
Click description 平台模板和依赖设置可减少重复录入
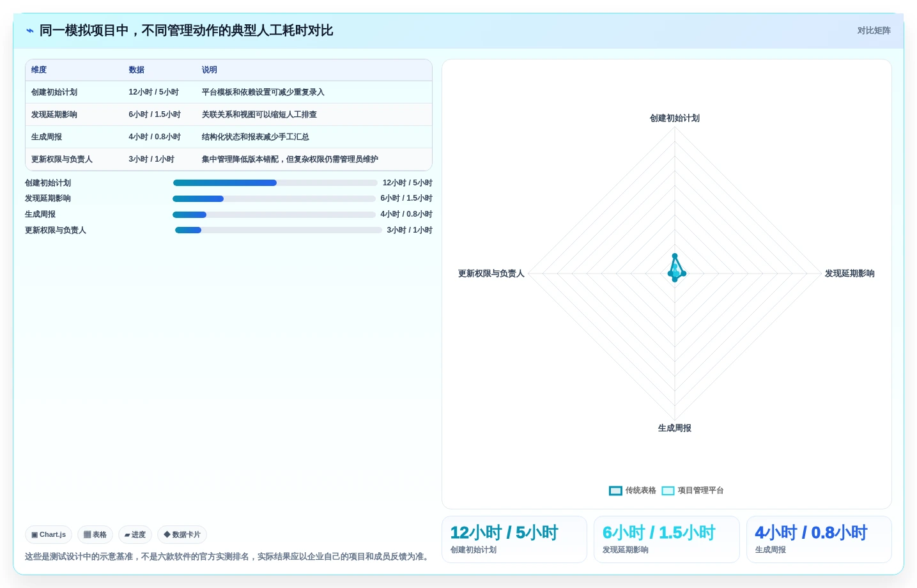click(263, 92)
